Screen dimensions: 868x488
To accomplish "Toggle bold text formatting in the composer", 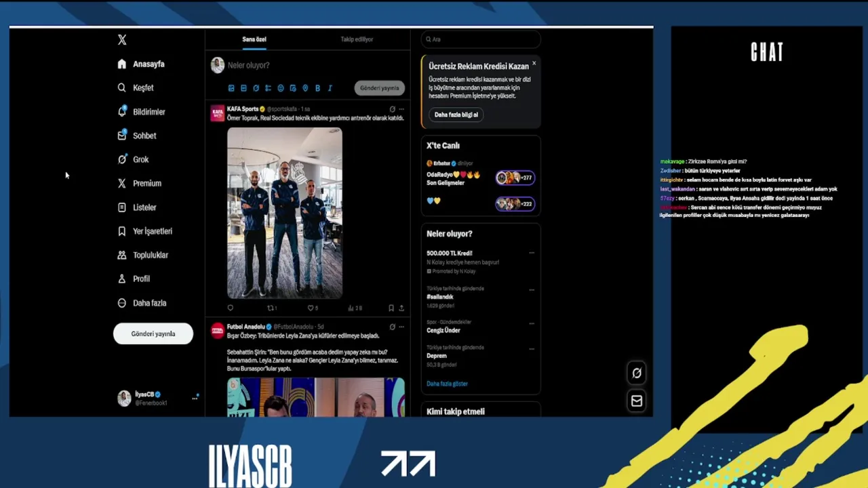I will 317,88.
